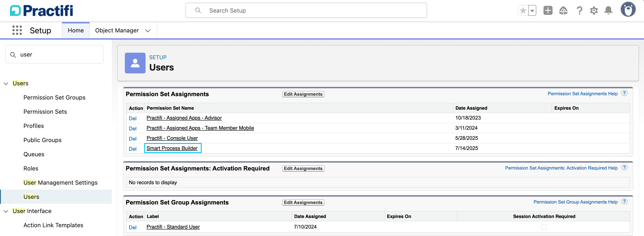Open Permission Set Group Assignments help icon
The width and height of the screenshot is (644, 236).
coord(624,201)
